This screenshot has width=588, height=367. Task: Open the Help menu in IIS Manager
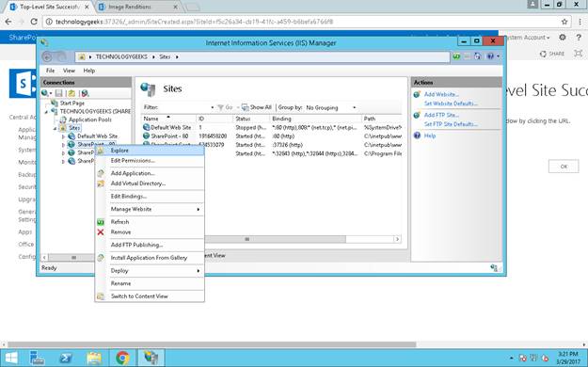(x=88, y=71)
